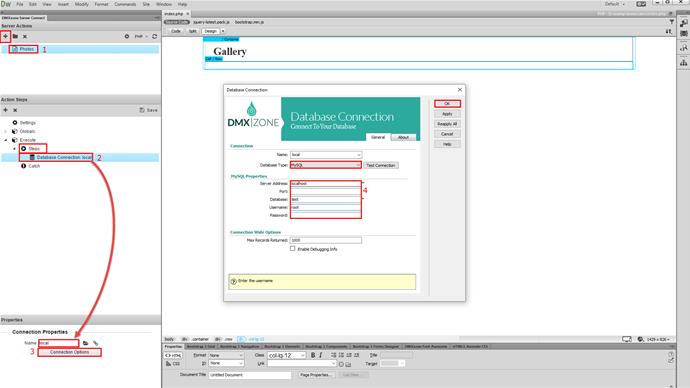Open Connection Options button
The width and height of the screenshot is (690, 388).
70,352
